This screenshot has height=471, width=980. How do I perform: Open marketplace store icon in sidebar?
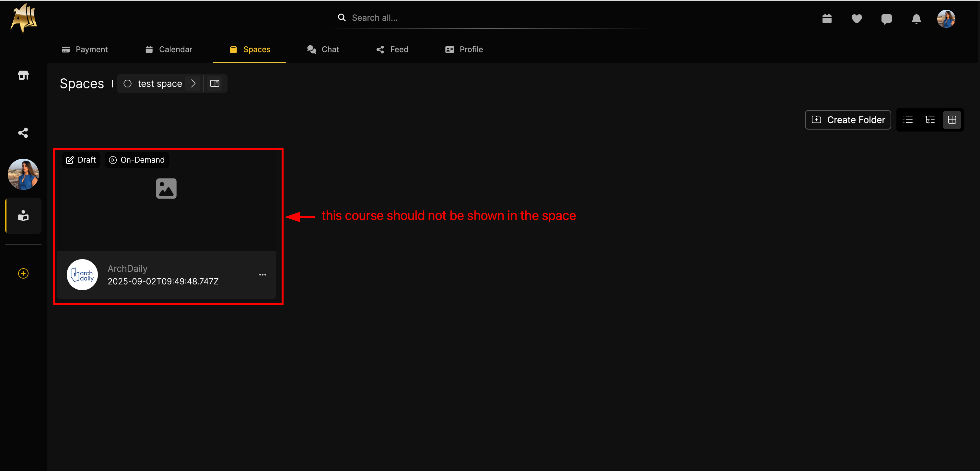pos(23,75)
